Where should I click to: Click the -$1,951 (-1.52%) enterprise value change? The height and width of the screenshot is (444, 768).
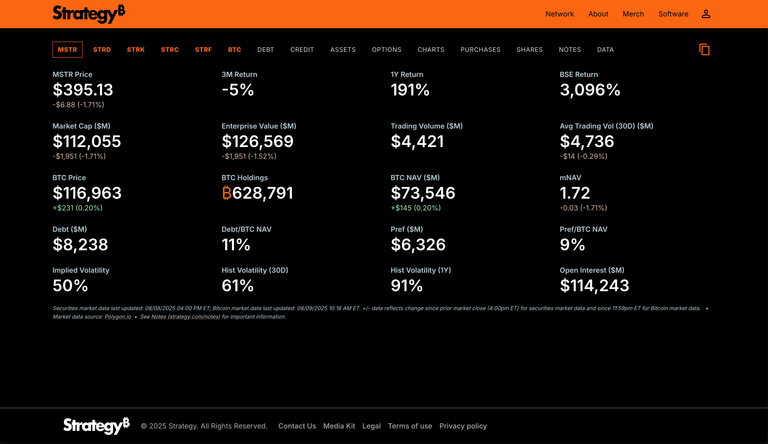click(249, 156)
